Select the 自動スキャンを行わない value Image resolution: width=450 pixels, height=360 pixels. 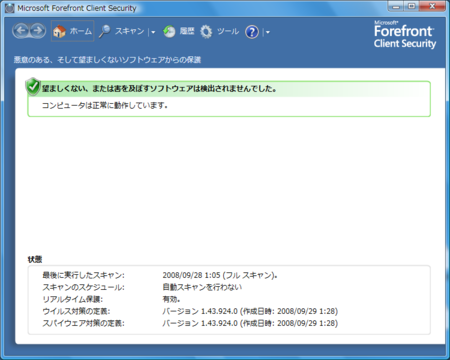point(202,287)
